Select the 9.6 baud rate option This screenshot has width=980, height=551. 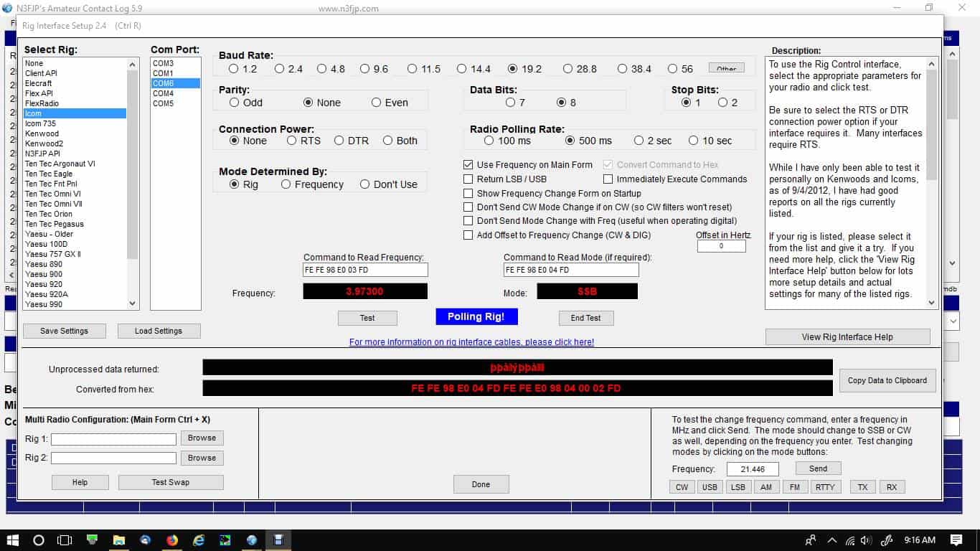coord(365,69)
